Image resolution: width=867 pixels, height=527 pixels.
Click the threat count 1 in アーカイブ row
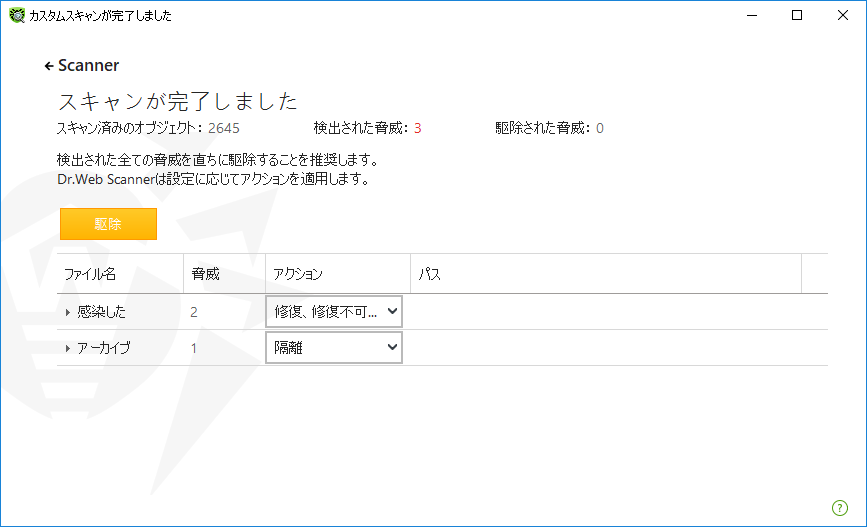194,348
